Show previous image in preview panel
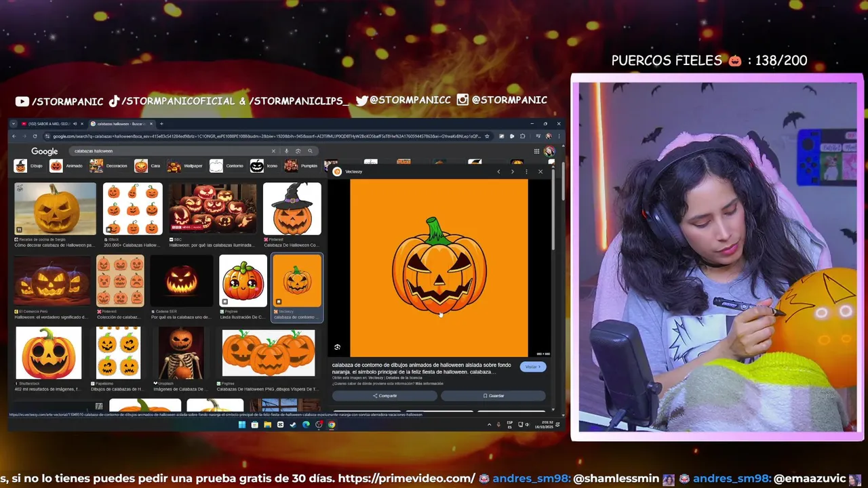This screenshot has width=868, height=488. point(498,171)
